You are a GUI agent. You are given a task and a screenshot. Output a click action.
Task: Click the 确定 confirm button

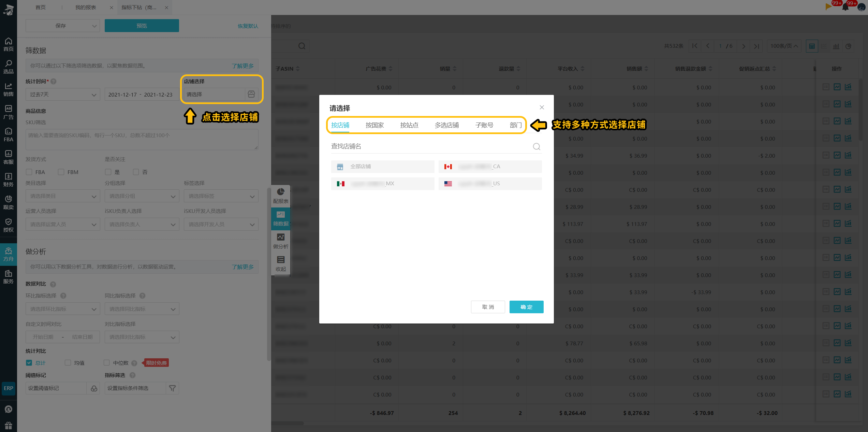click(526, 307)
